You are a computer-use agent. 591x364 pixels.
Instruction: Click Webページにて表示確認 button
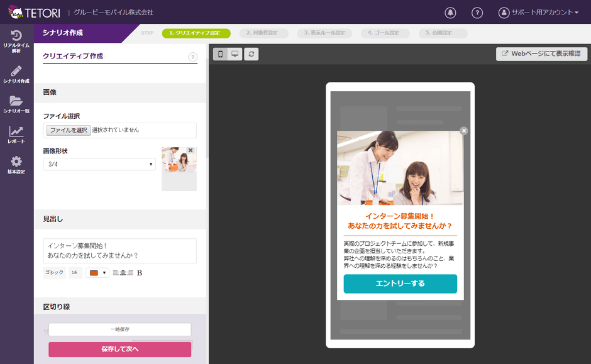pos(541,54)
